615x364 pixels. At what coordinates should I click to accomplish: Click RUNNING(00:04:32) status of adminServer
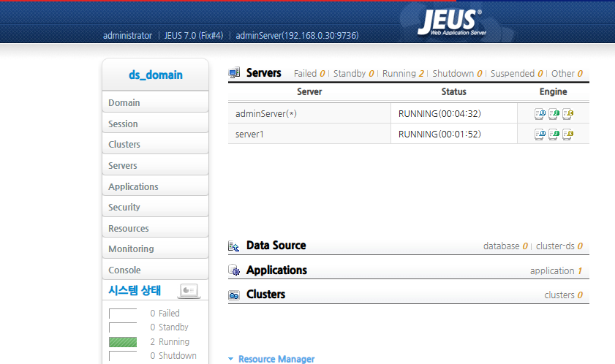[439, 114]
